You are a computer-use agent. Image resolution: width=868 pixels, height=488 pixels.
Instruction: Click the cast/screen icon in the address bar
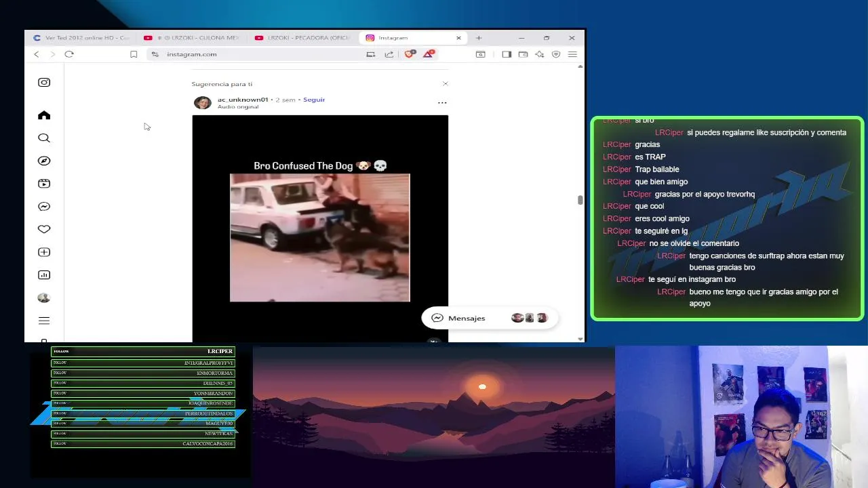pyautogui.click(x=370, y=54)
